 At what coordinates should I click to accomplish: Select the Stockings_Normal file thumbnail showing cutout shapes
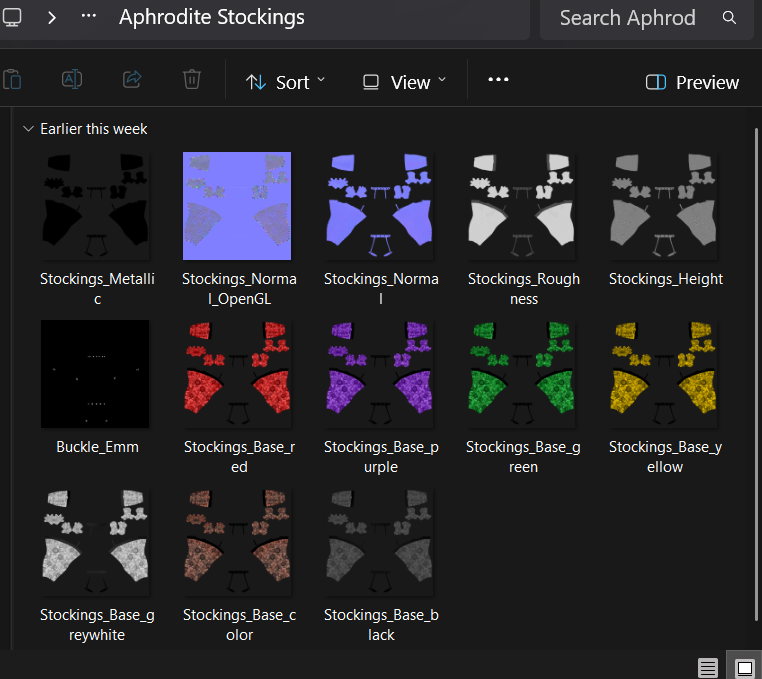point(379,206)
